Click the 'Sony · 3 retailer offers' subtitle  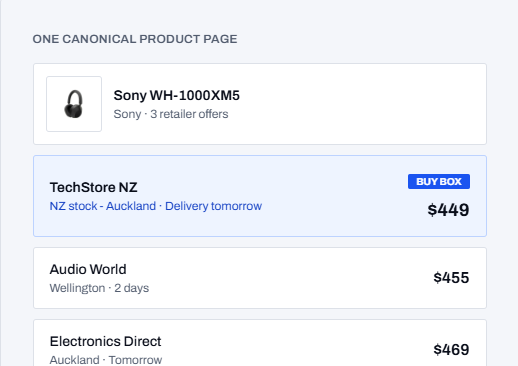171,114
